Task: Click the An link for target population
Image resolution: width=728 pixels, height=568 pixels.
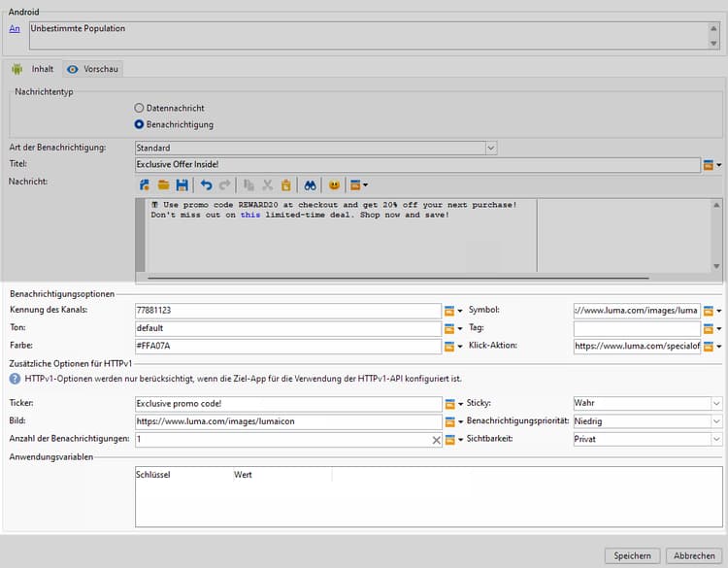Action: (15, 28)
